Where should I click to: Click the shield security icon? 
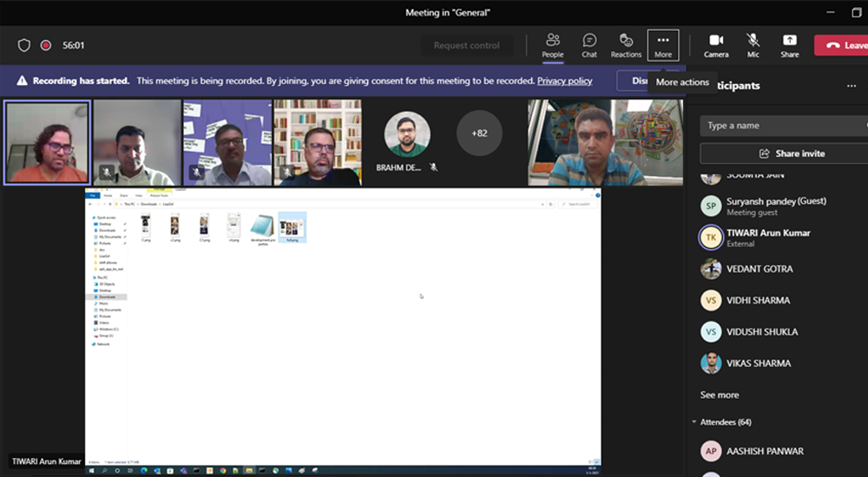coord(24,45)
